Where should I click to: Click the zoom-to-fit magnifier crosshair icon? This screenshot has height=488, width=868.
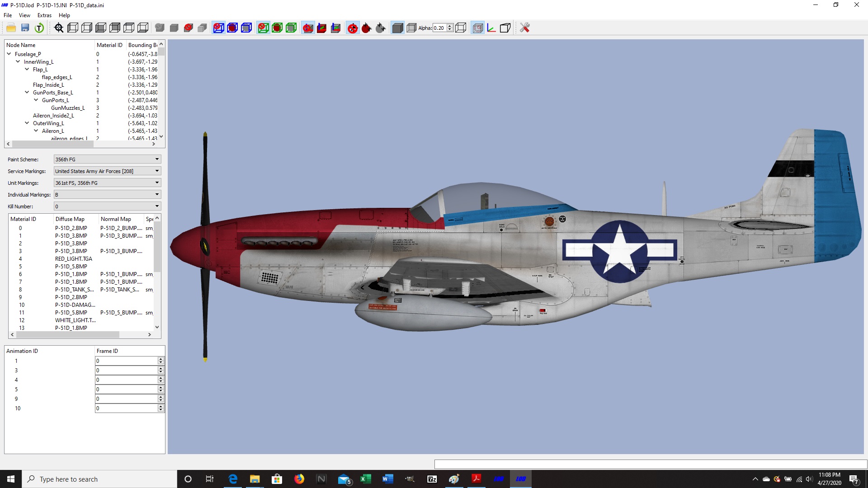[59, 28]
